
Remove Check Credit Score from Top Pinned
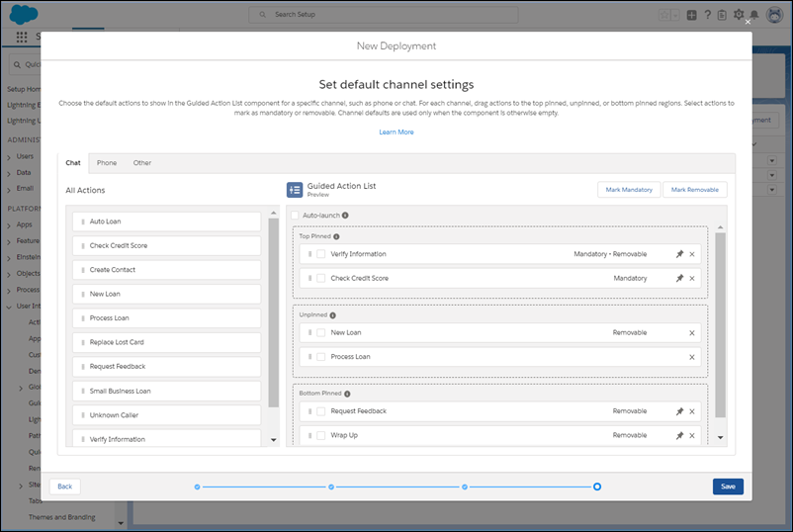pyautogui.click(x=692, y=279)
